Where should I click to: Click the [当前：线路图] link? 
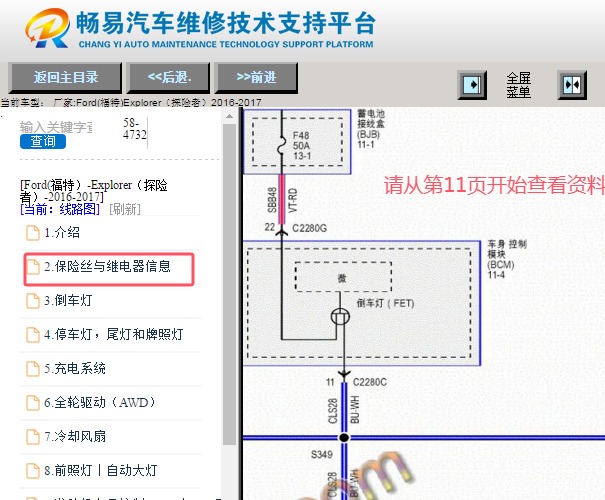pos(60,209)
